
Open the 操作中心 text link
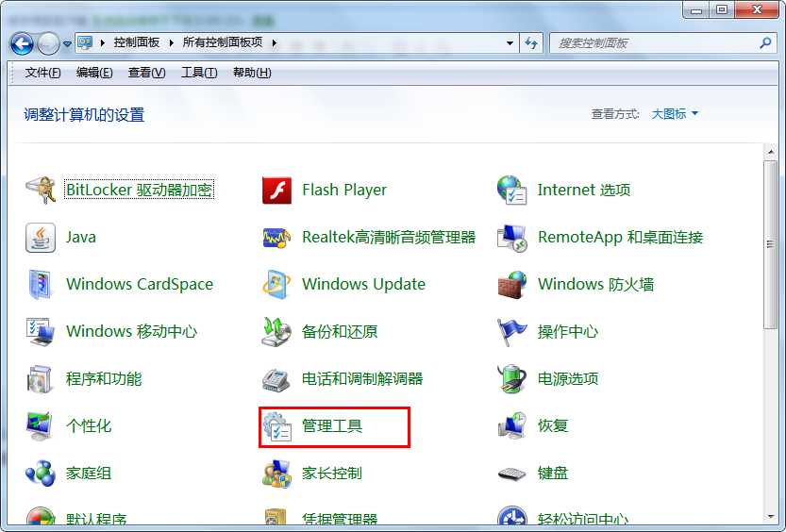(568, 332)
